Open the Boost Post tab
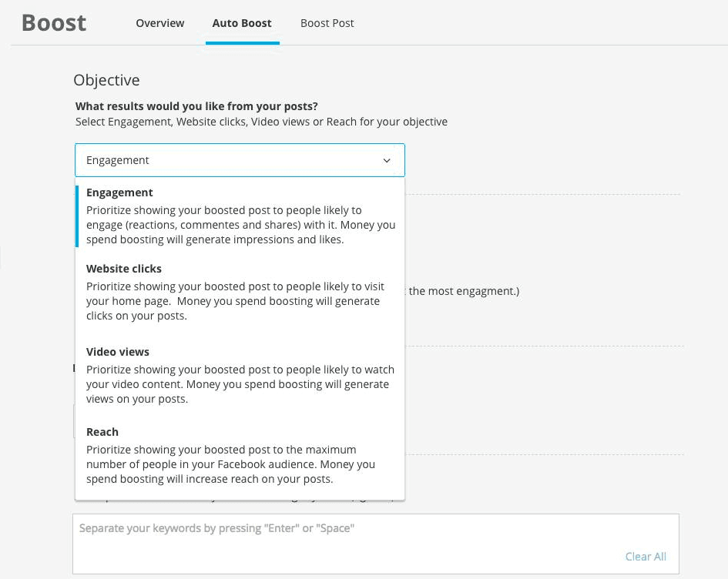 click(327, 23)
